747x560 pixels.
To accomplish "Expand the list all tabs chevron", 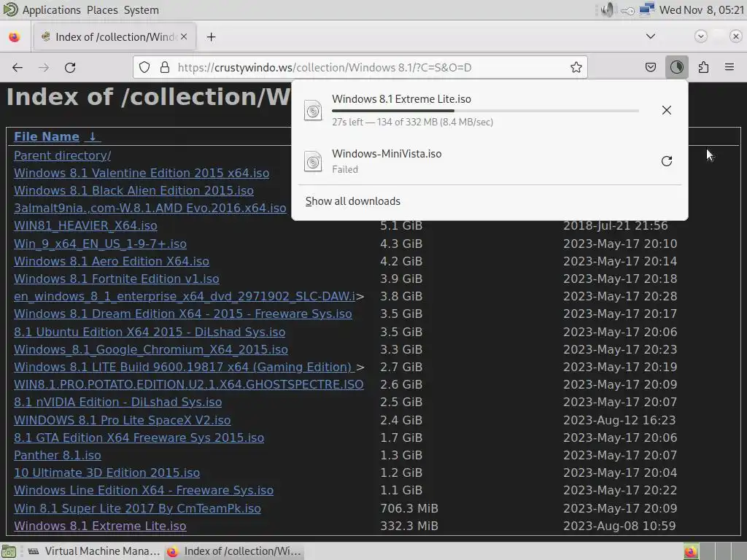I will point(650,36).
